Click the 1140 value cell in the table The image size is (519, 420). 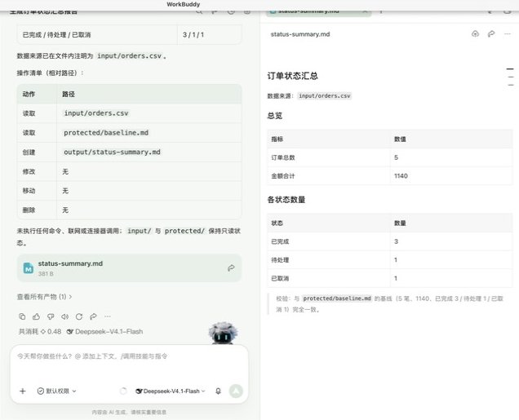click(x=451, y=176)
